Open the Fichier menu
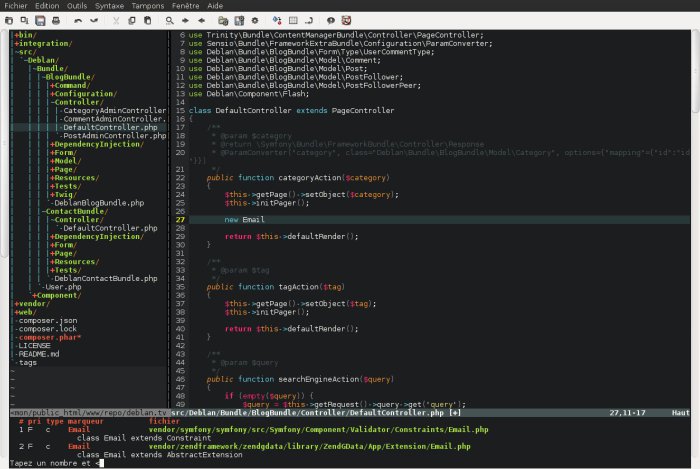Screen dimensions: 700x469 point(16,6)
